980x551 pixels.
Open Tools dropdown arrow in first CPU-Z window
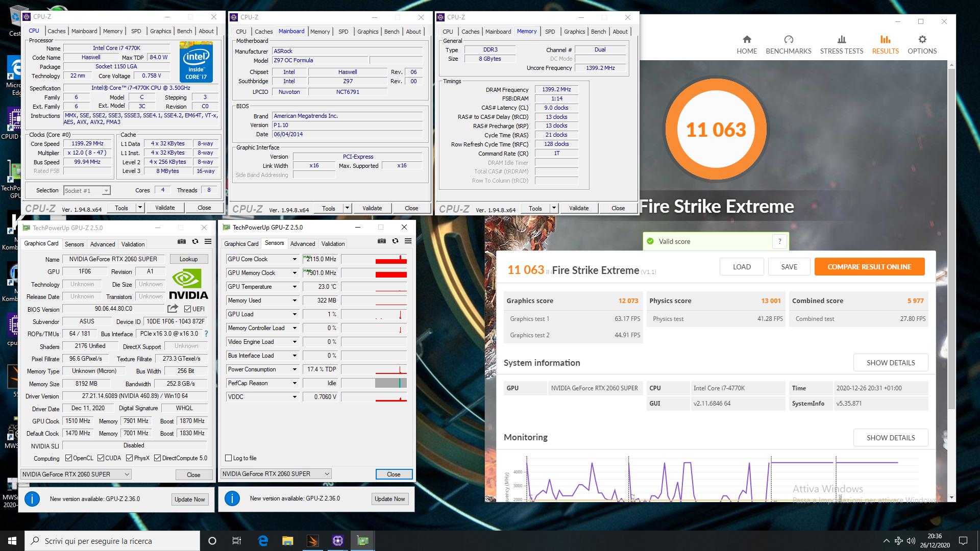[139, 208]
